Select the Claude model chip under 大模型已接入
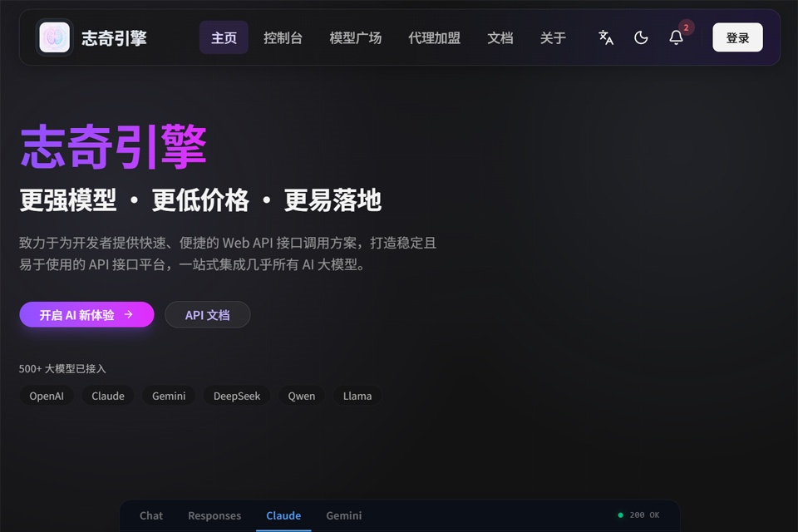798x532 pixels. pyautogui.click(x=108, y=396)
